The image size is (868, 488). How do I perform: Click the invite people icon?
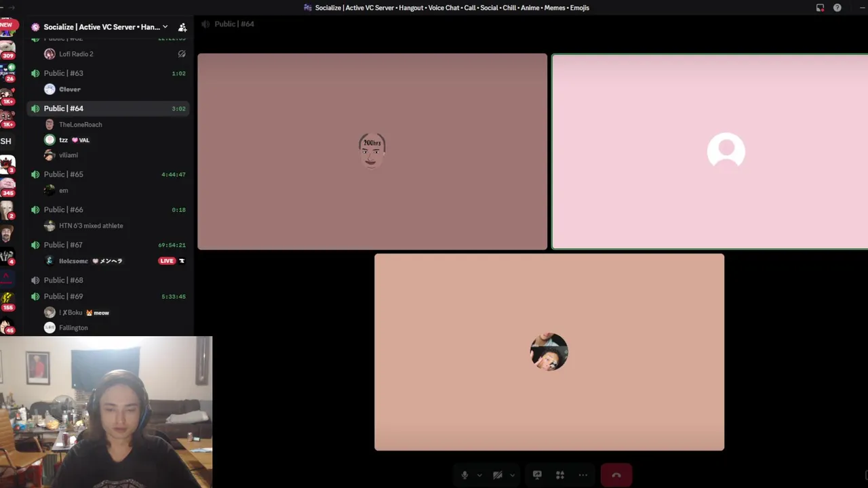coord(182,27)
